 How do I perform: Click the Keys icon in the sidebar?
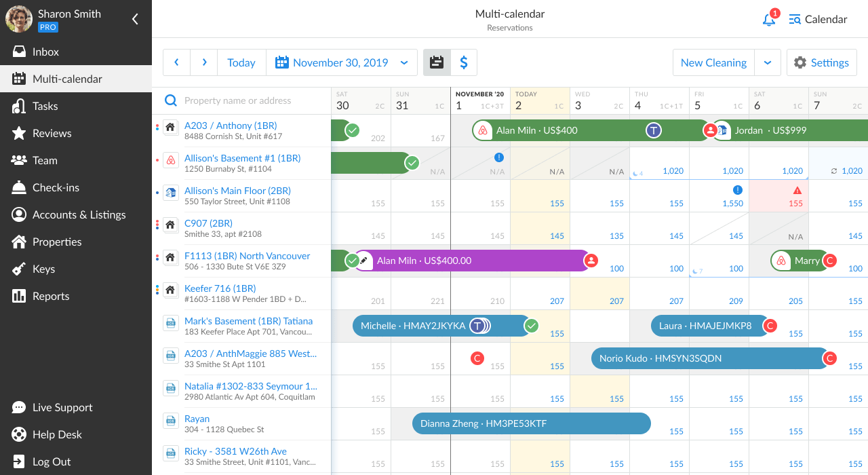19,269
